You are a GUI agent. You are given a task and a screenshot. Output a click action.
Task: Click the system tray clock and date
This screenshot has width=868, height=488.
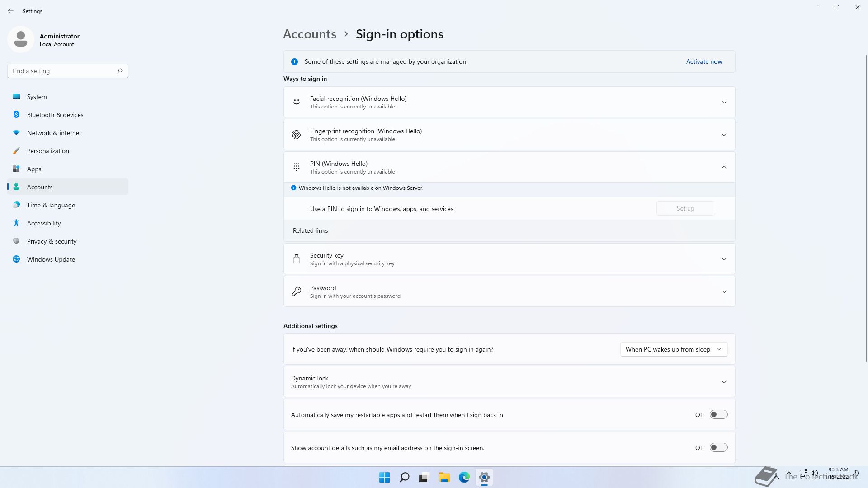coord(838,473)
